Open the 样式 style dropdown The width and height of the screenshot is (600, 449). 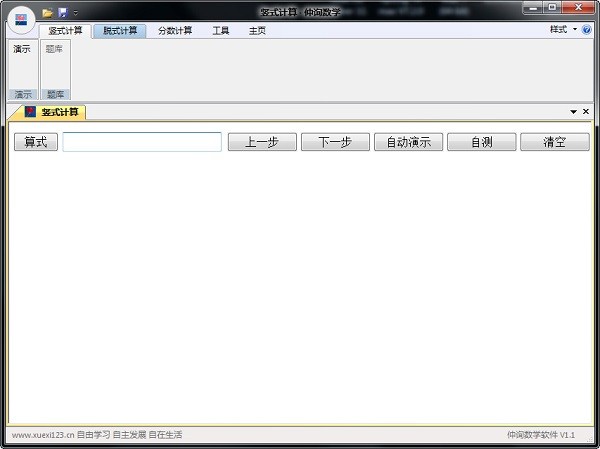[563, 29]
